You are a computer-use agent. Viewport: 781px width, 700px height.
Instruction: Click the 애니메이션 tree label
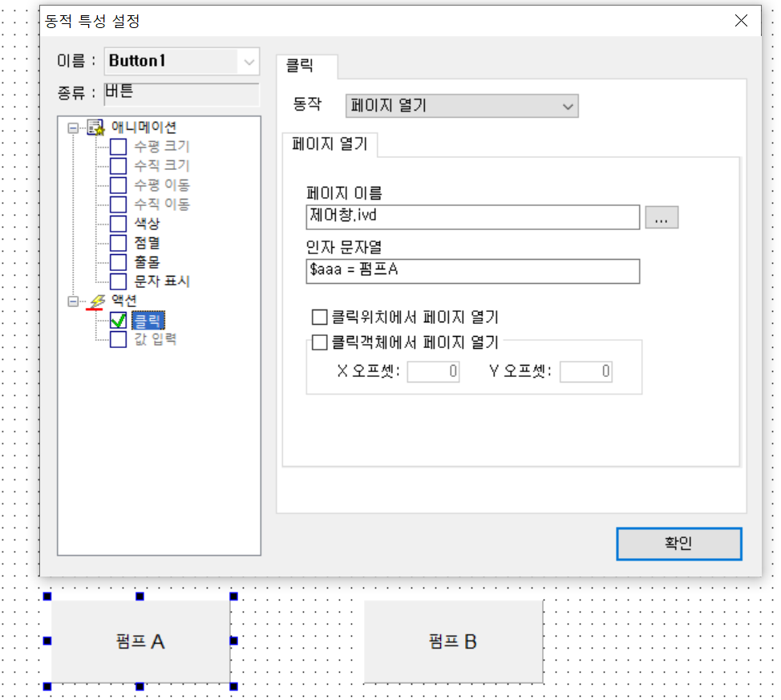[x=144, y=127]
